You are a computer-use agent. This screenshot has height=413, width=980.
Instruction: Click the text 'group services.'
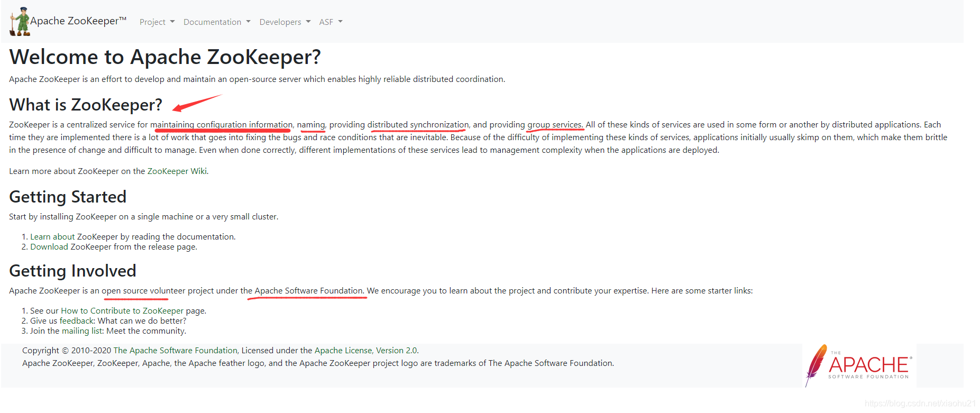tap(555, 125)
